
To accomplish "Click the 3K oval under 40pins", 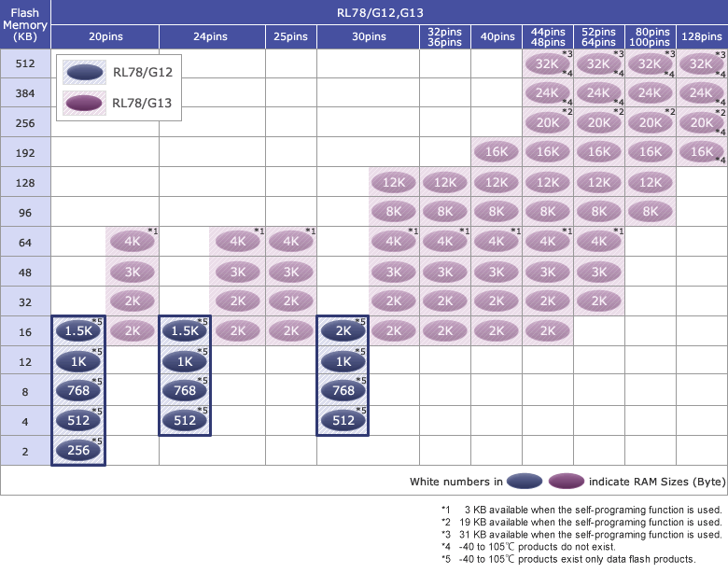I will click(497, 272).
